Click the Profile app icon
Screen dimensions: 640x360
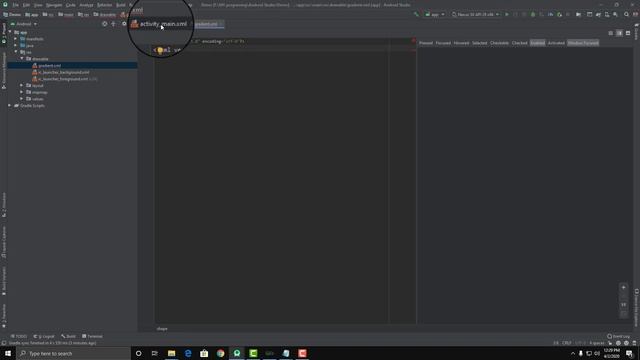[551, 14]
